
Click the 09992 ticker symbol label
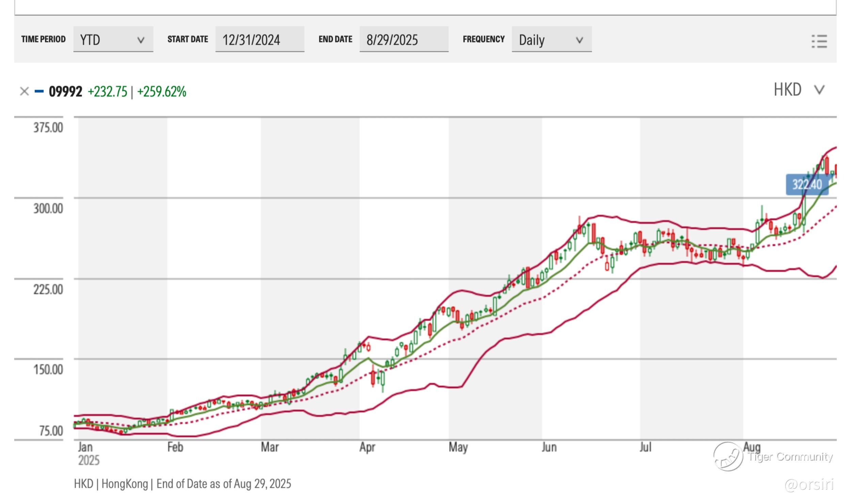pyautogui.click(x=65, y=92)
